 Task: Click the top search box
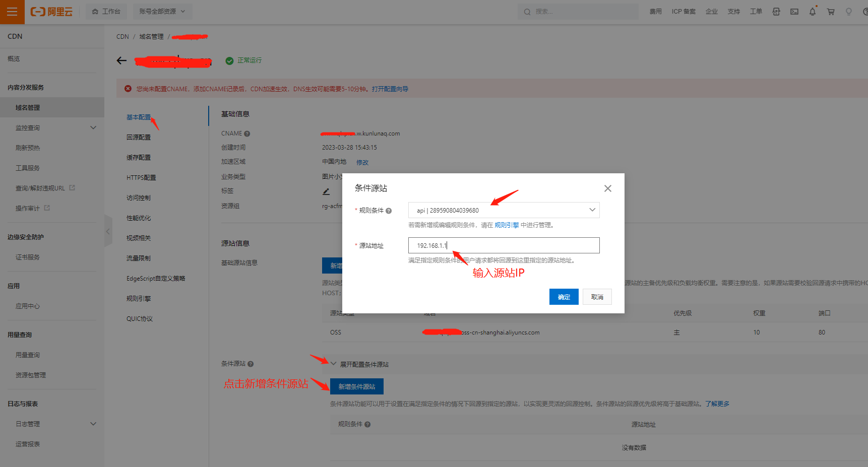click(578, 12)
